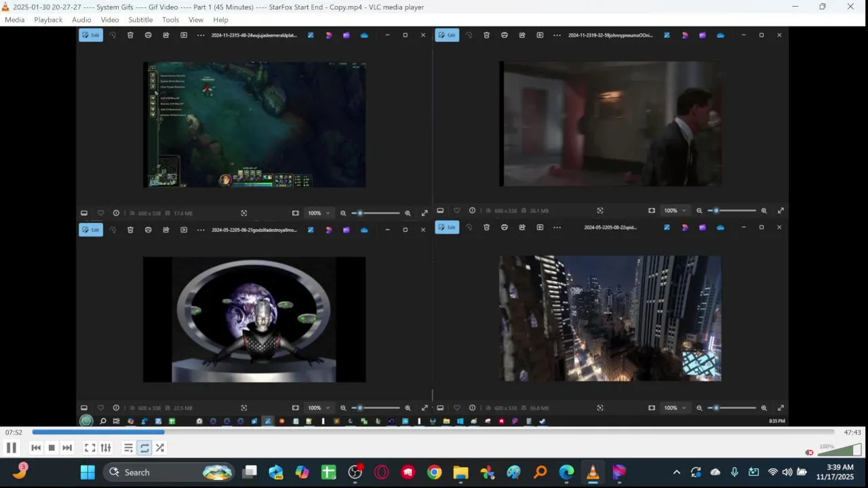Print the godzilladestroyallmo image
The width and height of the screenshot is (868, 488).
coord(148,230)
